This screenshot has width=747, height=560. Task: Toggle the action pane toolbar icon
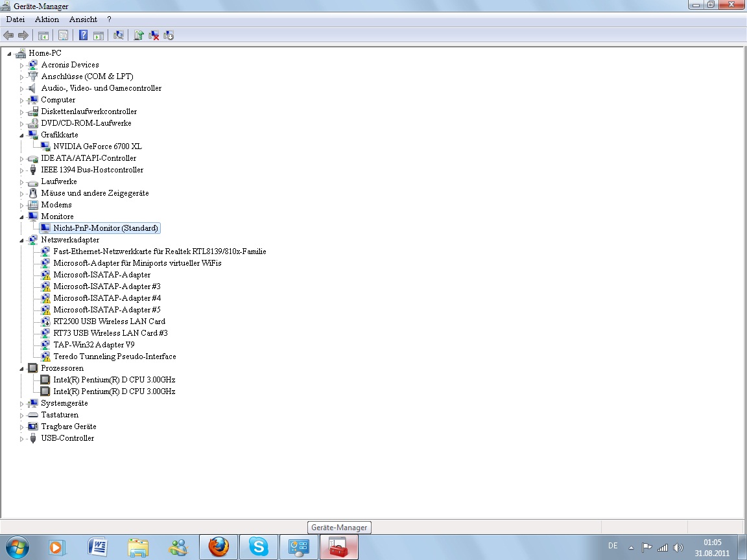[x=99, y=35]
